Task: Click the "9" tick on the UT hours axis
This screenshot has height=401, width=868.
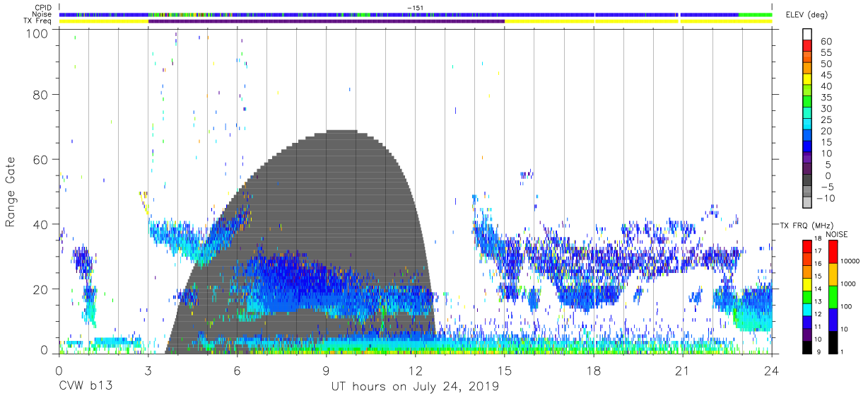Action: tap(327, 370)
